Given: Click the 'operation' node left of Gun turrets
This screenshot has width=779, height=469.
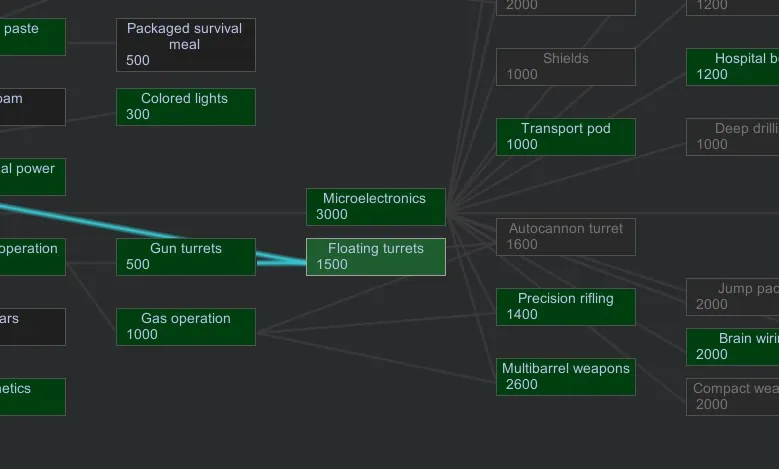Looking at the screenshot, I should [32, 257].
